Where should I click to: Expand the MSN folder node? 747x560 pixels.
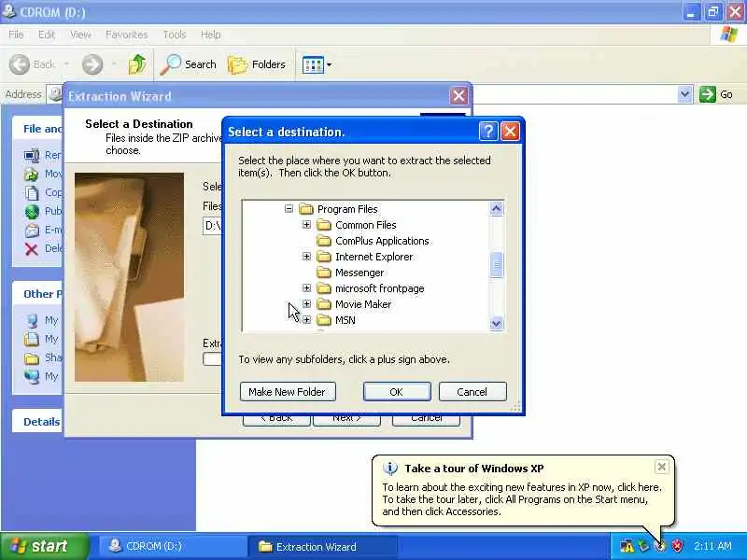pos(307,319)
